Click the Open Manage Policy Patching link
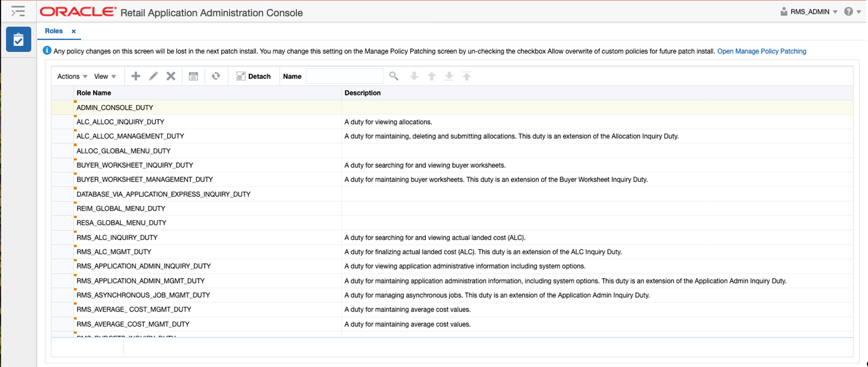868x367 pixels. click(x=761, y=51)
